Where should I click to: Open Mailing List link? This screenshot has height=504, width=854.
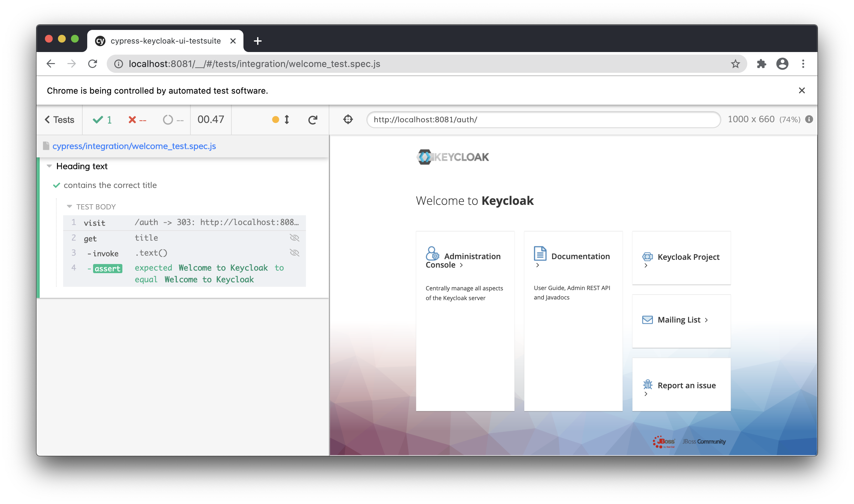pyautogui.click(x=679, y=320)
